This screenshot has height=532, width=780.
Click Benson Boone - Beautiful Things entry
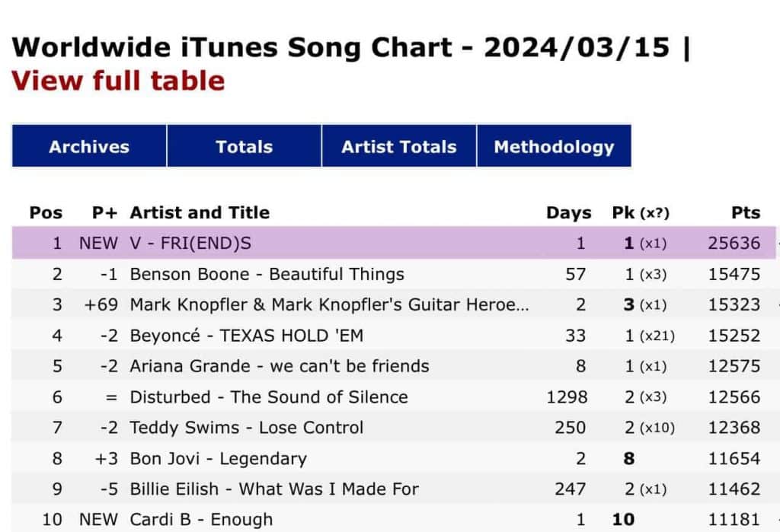click(x=267, y=274)
